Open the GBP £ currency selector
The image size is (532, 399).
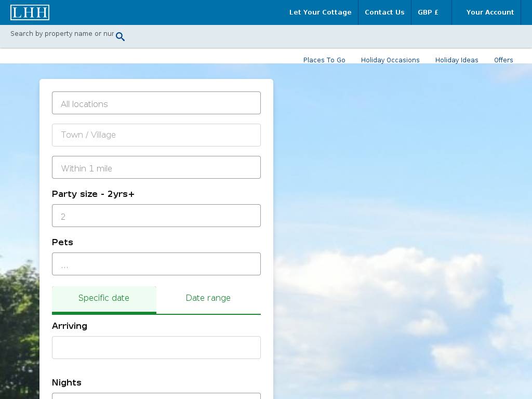[x=429, y=12]
